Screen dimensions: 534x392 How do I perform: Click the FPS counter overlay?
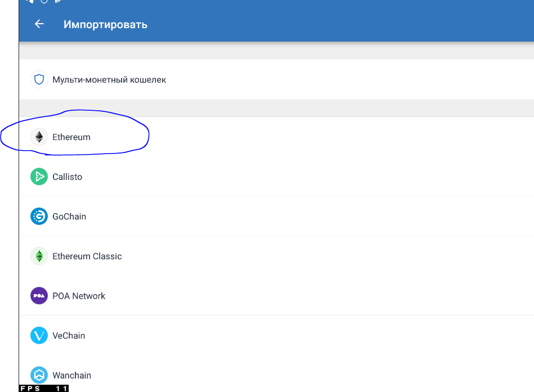click(x=43, y=388)
